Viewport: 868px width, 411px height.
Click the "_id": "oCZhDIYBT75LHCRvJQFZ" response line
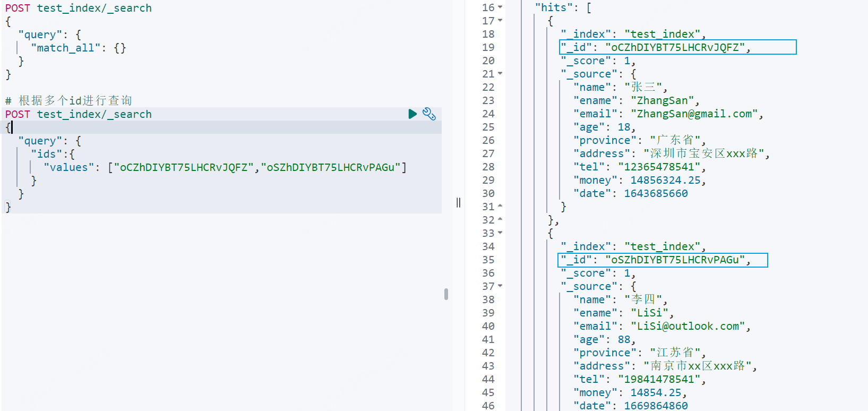656,47
